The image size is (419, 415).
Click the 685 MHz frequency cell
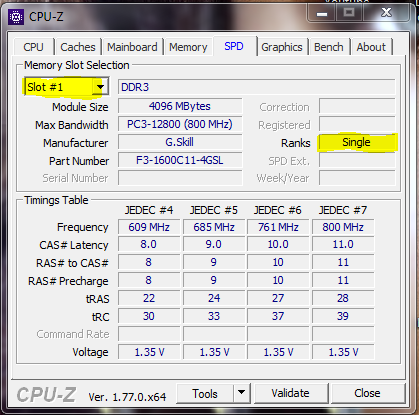(x=214, y=227)
